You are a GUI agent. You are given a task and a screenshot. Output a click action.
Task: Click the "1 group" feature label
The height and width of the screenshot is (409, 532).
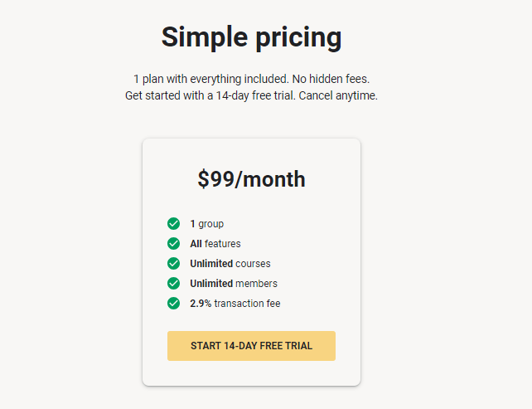pyautogui.click(x=207, y=224)
